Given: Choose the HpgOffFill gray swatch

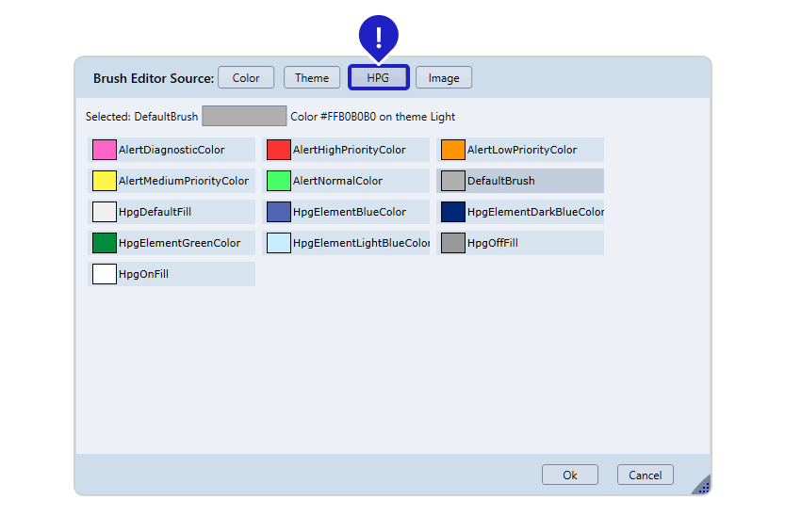Looking at the screenshot, I should coord(453,243).
